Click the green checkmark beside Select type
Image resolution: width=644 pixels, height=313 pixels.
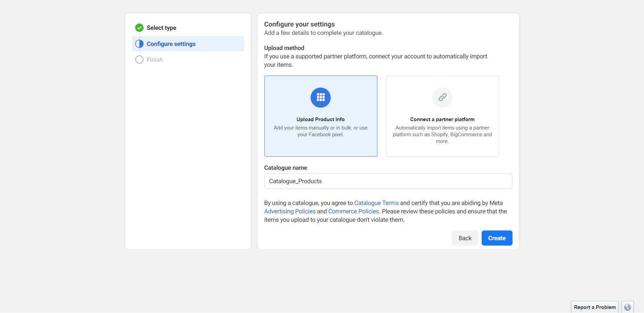point(139,28)
